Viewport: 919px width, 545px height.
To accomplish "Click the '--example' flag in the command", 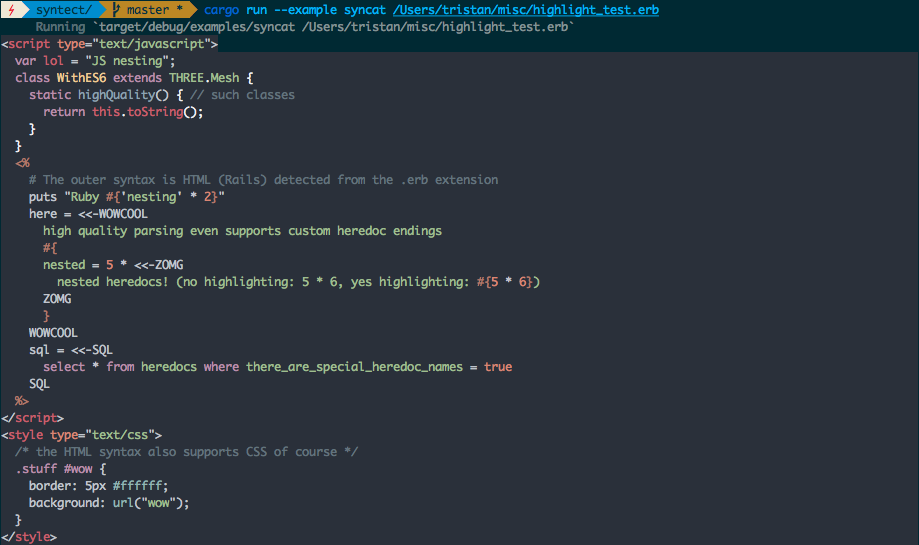I will 305,10.
